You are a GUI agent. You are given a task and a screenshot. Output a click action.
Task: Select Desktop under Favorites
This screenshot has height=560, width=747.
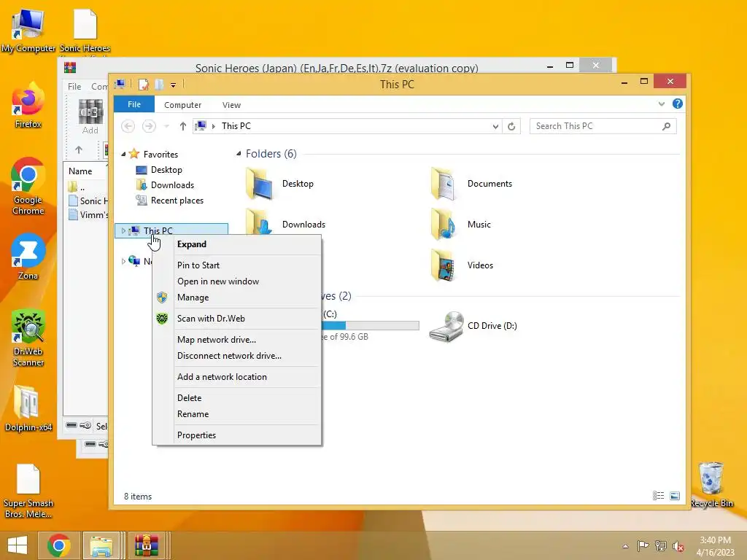159,170
